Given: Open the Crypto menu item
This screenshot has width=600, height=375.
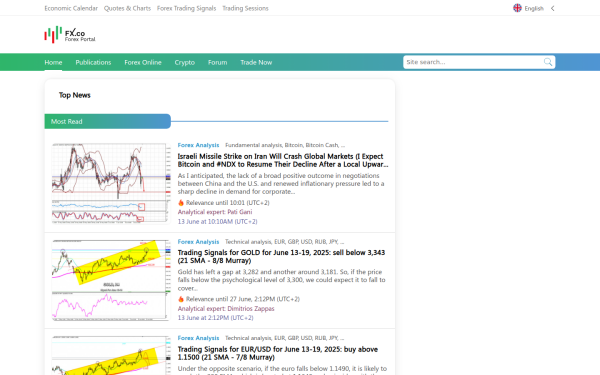Looking at the screenshot, I should (x=185, y=62).
